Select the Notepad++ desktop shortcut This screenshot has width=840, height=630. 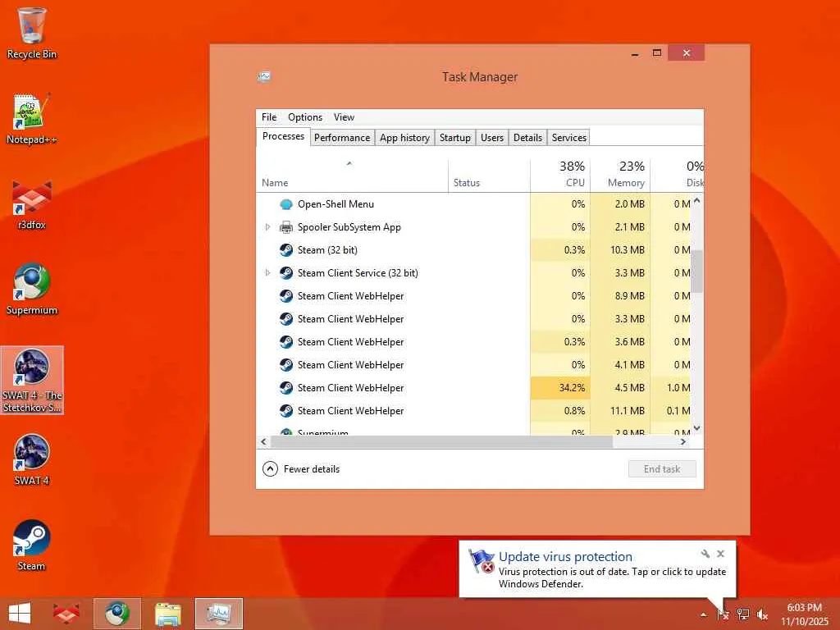(32, 119)
